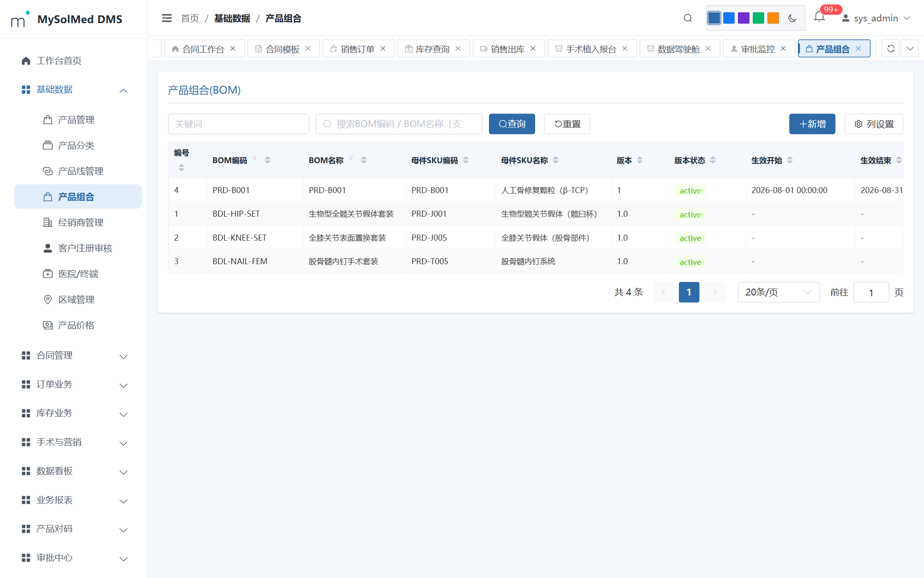This screenshot has height=578, width=924.
Task: Collapse the sidebar with hamburger icon
Action: tap(167, 18)
